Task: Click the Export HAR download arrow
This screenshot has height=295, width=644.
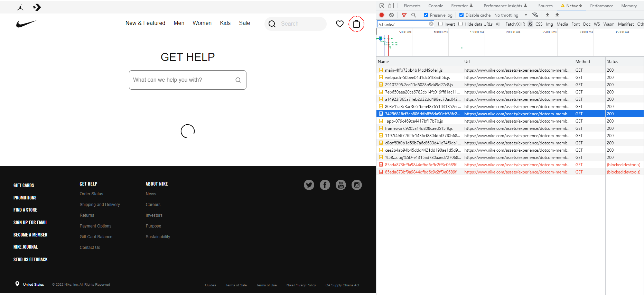Action: pos(557,15)
